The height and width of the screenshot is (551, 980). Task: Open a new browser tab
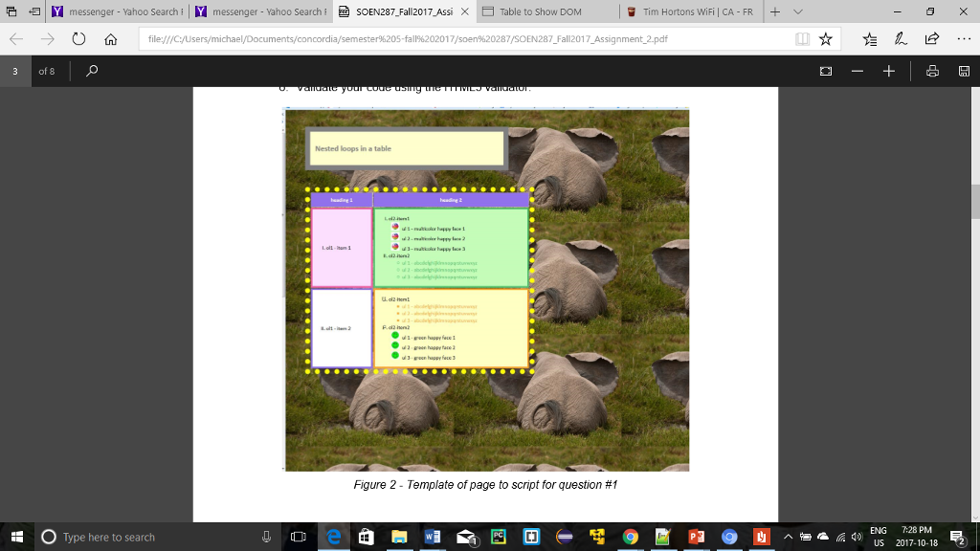[x=775, y=11]
